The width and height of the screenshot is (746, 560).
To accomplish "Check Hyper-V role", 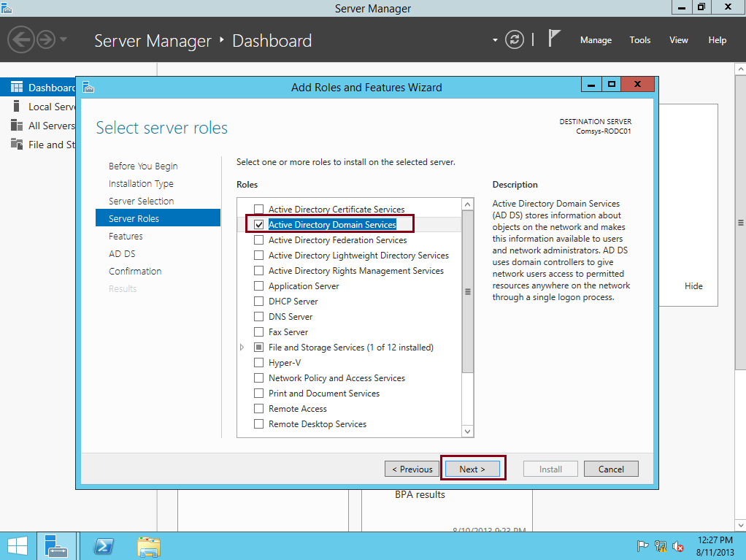I will (259, 363).
